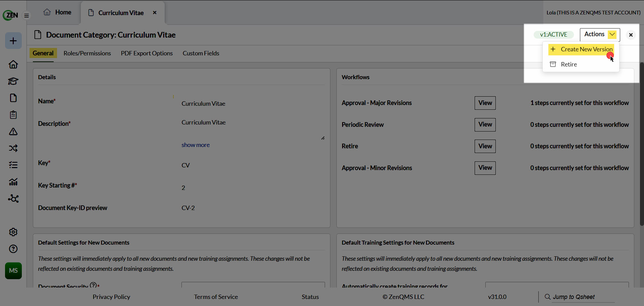Toggle the hamburger sidebar menu
This screenshot has height=306, width=644.
tap(26, 15)
